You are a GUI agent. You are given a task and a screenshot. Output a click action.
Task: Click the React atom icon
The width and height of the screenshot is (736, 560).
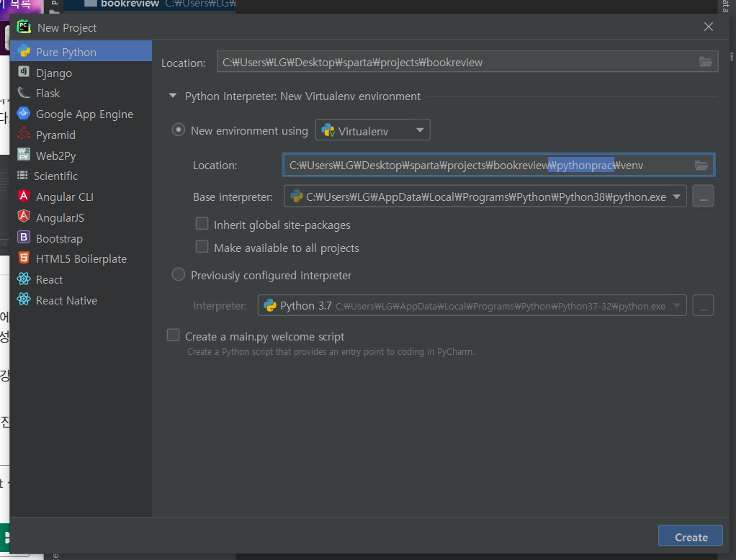24,279
